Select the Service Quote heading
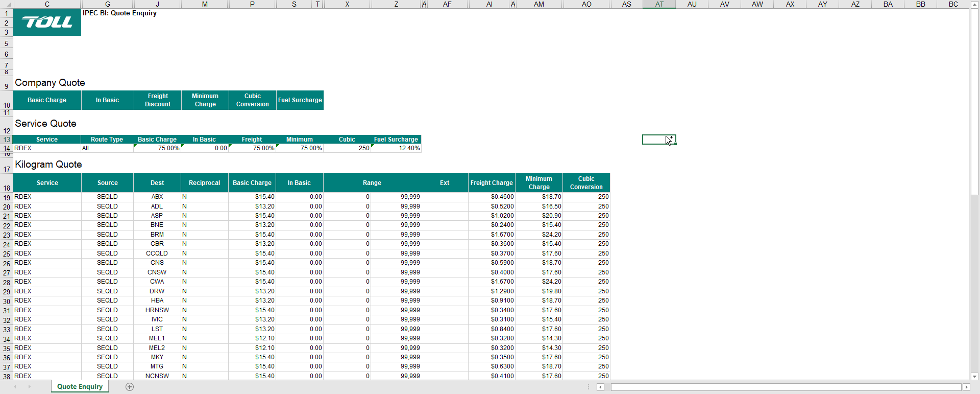Screen dimensions: 980x394 (46, 124)
